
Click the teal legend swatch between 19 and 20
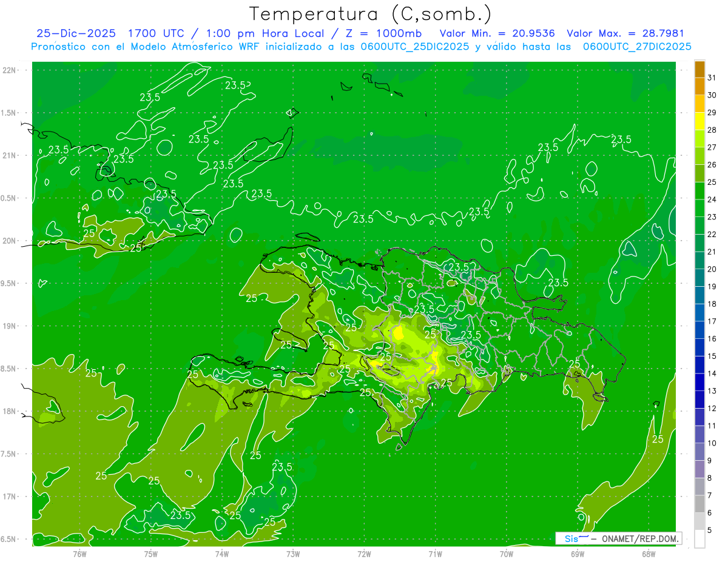click(x=699, y=278)
